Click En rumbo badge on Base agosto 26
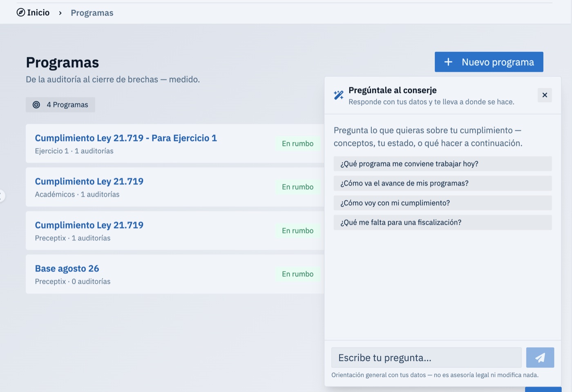 click(x=297, y=274)
